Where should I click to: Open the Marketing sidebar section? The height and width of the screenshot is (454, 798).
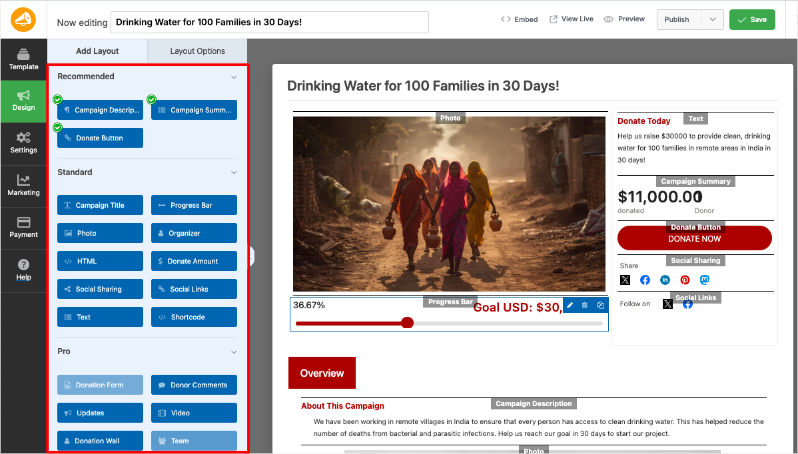coord(23,184)
